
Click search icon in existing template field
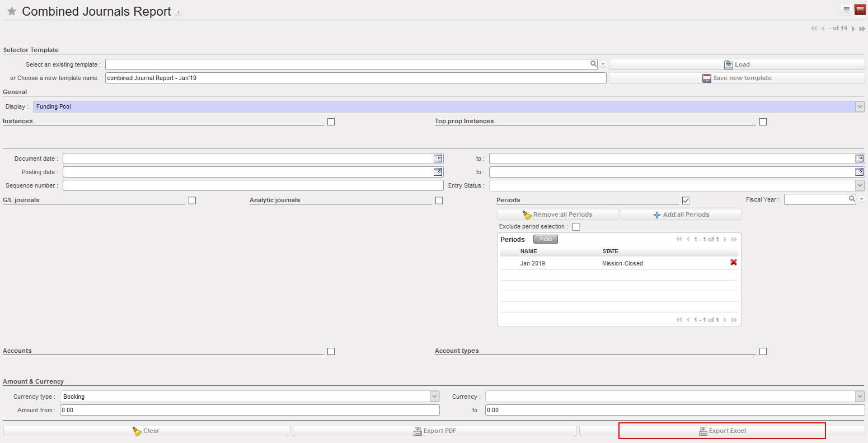[x=593, y=64]
